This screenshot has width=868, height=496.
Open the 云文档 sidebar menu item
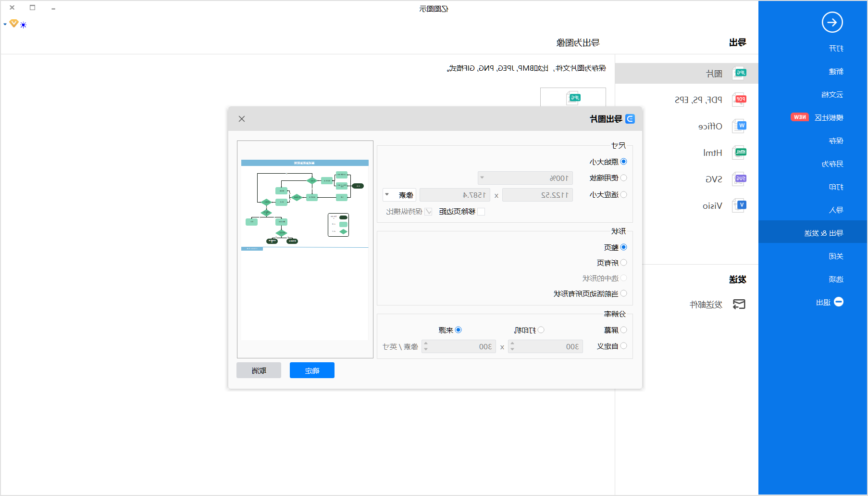832,95
